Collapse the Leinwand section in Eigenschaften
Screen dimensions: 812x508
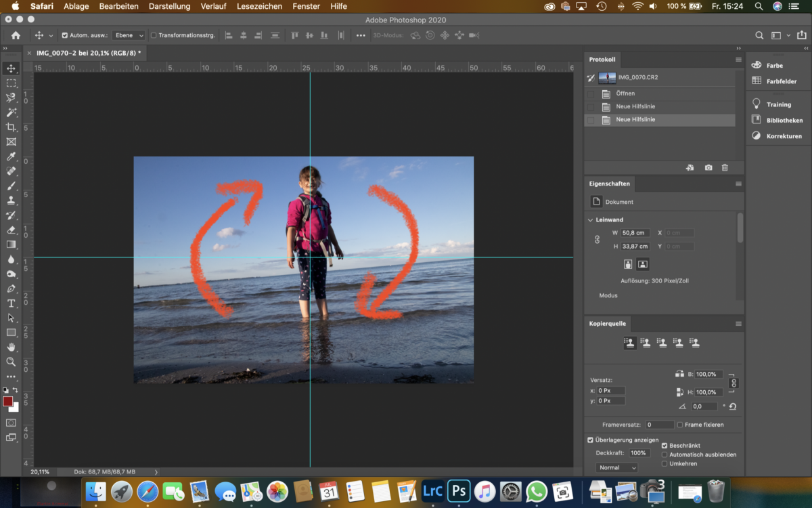click(x=589, y=219)
